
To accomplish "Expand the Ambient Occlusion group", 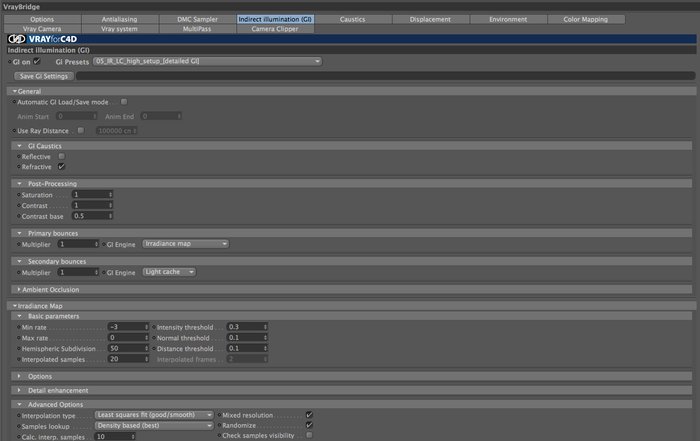I will coord(19,289).
